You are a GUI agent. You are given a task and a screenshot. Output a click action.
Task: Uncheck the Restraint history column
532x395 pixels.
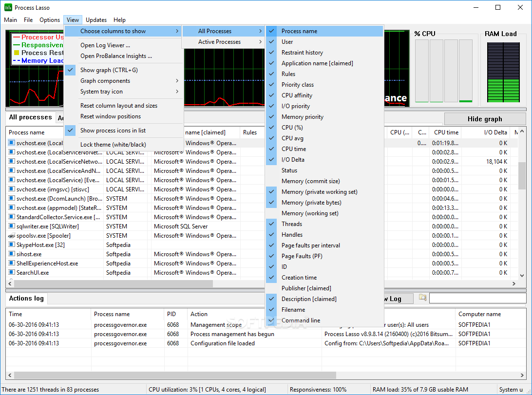point(324,53)
